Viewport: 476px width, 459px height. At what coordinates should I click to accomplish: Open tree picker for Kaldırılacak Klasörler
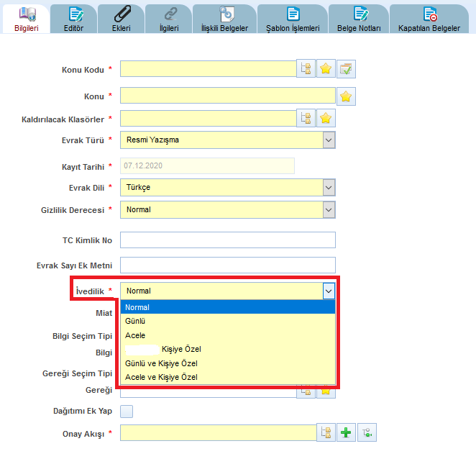(x=306, y=118)
